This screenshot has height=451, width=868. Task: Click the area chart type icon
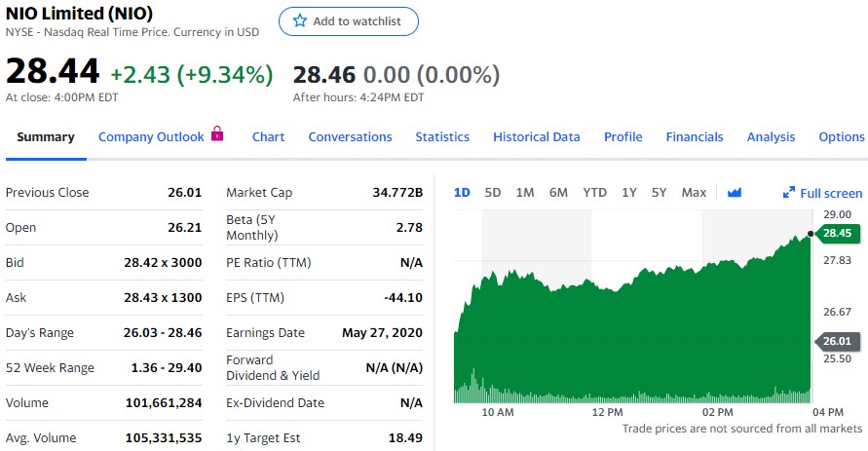pos(735,193)
